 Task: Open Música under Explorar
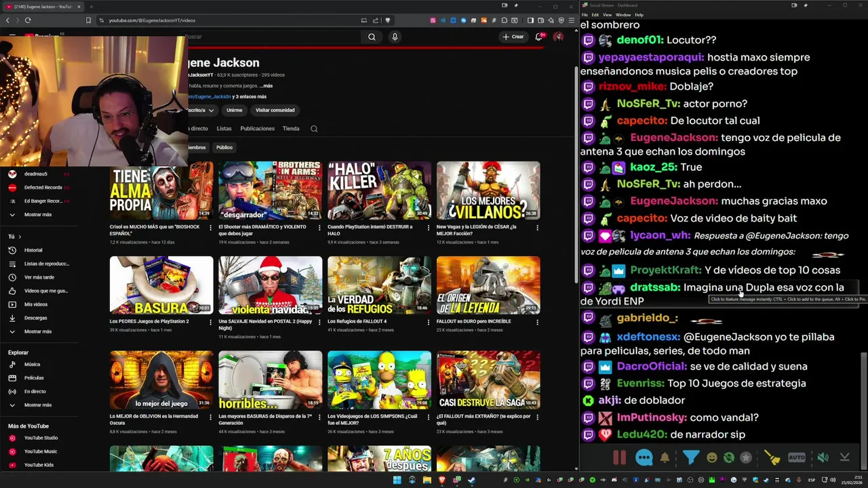(32, 364)
